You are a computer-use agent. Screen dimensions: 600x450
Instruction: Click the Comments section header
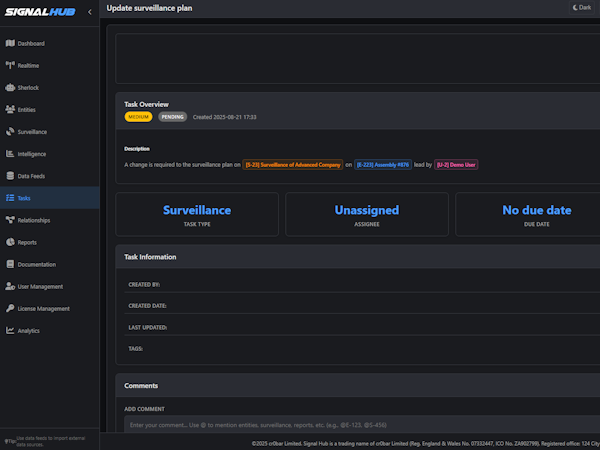(x=358, y=385)
